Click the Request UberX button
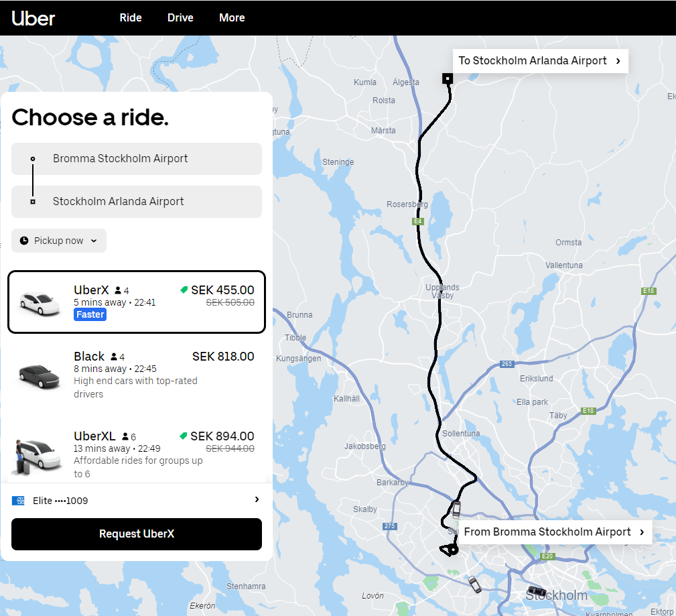The image size is (676, 616). pos(137,534)
